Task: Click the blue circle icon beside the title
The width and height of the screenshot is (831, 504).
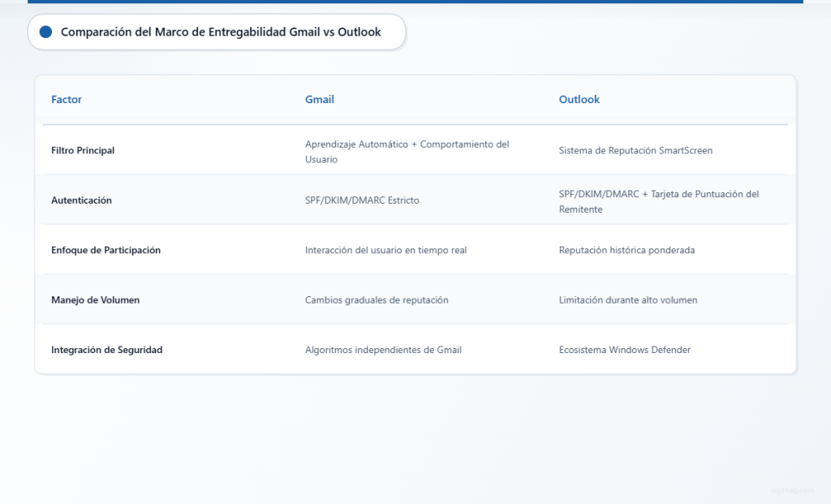Action: tap(46, 32)
